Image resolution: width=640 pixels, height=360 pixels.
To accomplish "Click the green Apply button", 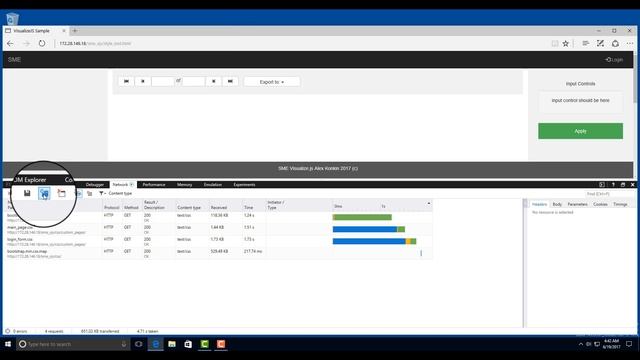I will click(x=580, y=131).
